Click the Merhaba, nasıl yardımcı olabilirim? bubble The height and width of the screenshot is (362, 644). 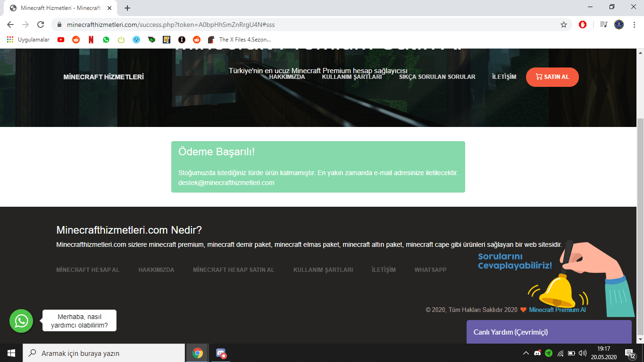click(79, 321)
